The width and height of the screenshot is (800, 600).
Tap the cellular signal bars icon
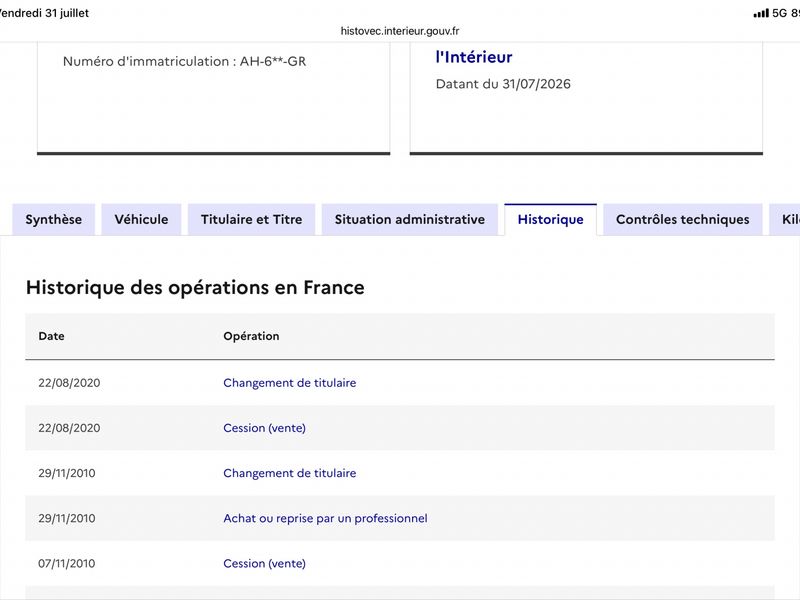(x=761, y=13)
